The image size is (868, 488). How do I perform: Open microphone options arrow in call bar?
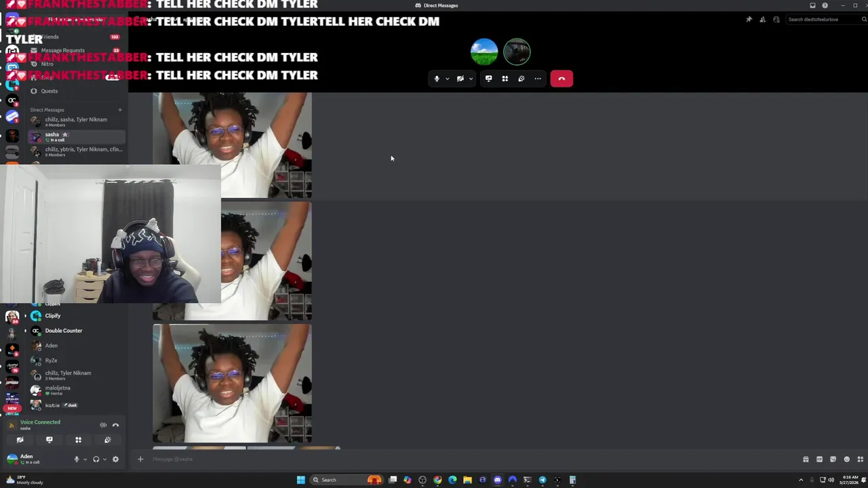447,79
